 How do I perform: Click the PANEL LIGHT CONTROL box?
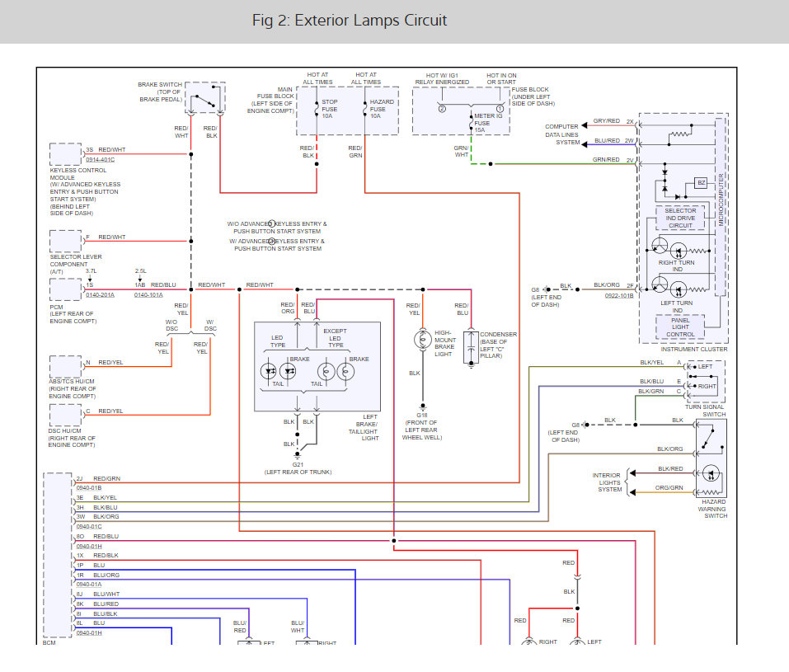click(x=680, y=327)
